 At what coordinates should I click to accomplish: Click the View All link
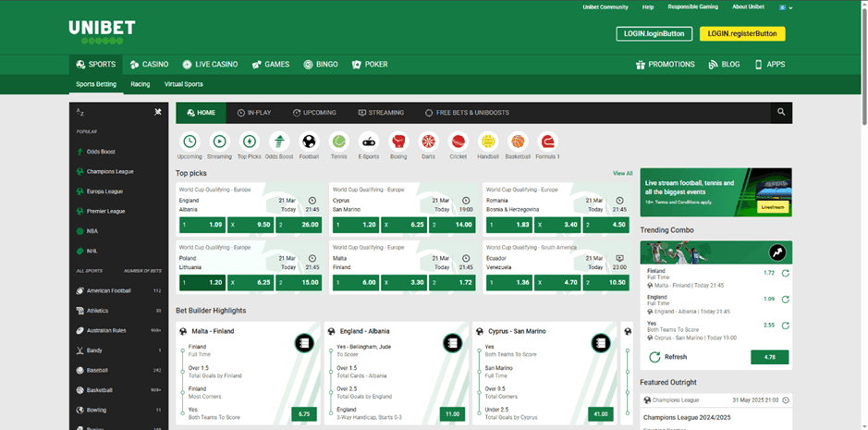[622, 173]
